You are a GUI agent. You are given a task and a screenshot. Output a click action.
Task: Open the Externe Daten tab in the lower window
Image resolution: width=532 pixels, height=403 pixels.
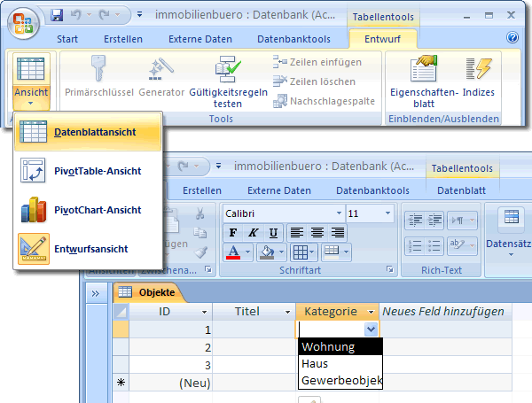point(279,190)
